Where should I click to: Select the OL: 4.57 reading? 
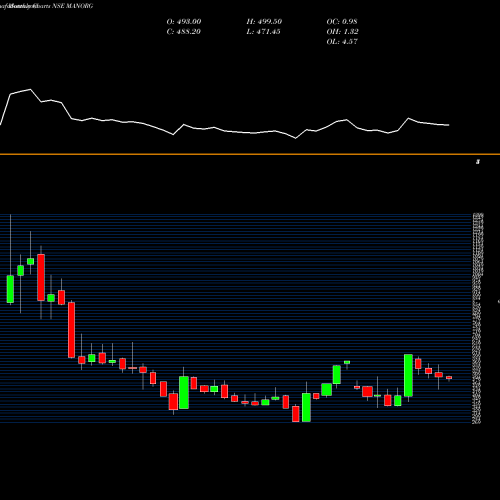coord(342,42)
